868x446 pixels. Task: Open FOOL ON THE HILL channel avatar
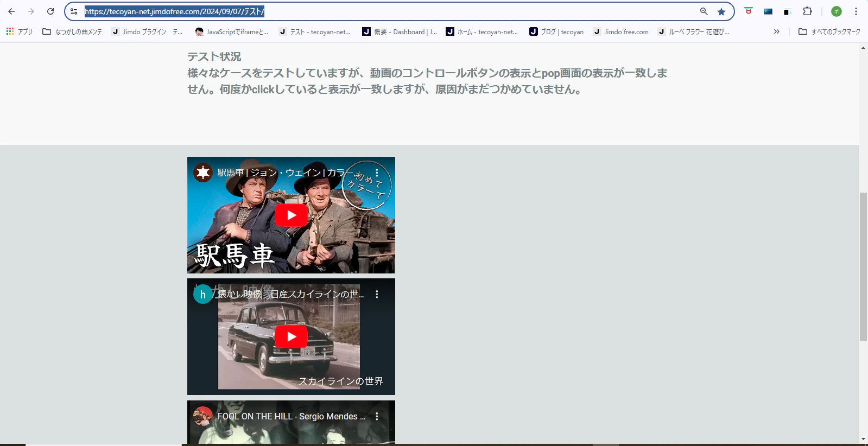[203, 416]
